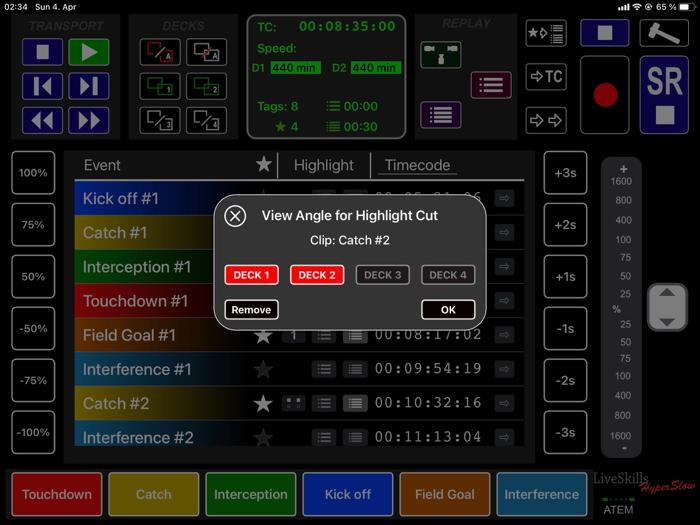Enable DECK 4 angle in dialog
Screen dimensions: 700x525
448,275
